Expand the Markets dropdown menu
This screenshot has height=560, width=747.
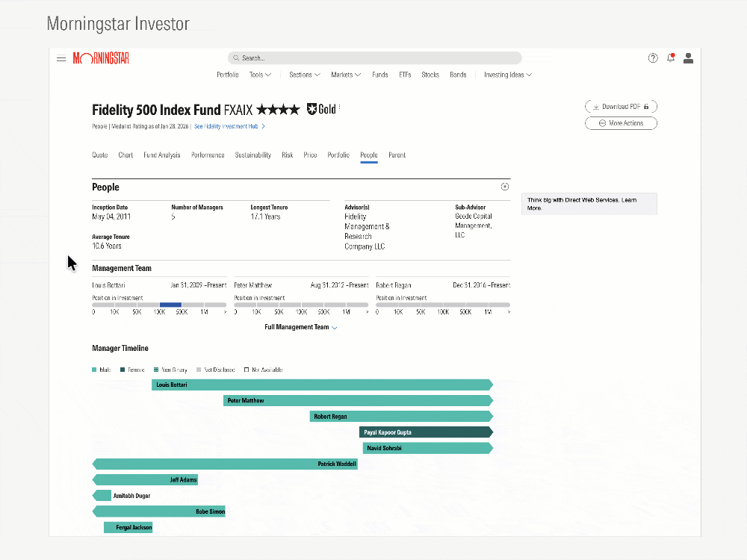point(346,75)
